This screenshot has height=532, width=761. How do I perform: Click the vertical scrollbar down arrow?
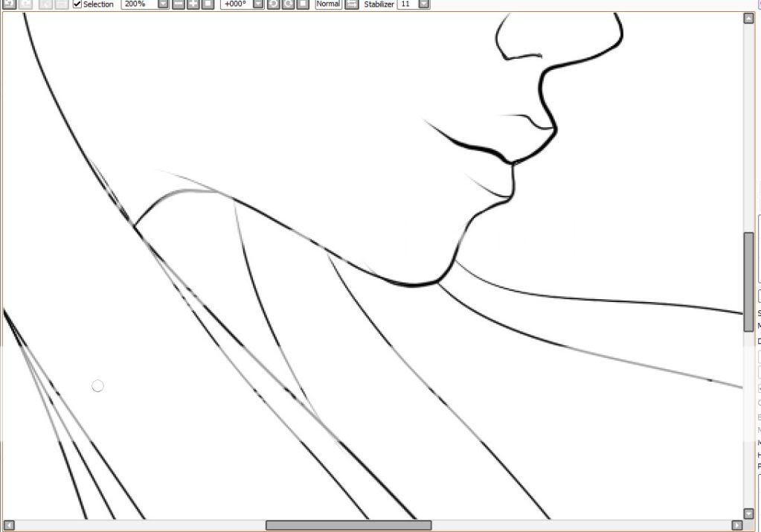coord(748,513)
